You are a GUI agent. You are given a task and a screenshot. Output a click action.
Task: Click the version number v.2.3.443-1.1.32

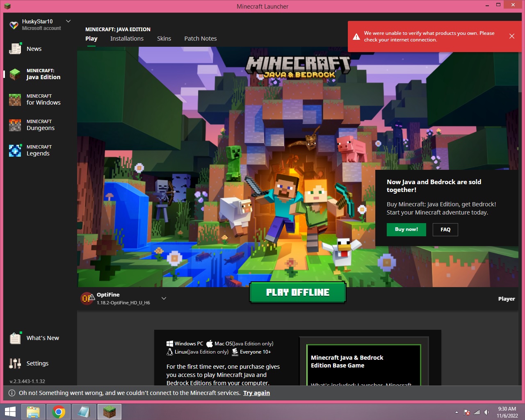[27, 381]
